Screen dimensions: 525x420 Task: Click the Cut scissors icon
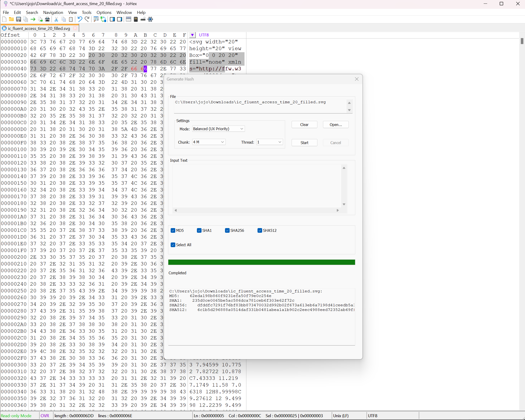[x=56, y=19]
